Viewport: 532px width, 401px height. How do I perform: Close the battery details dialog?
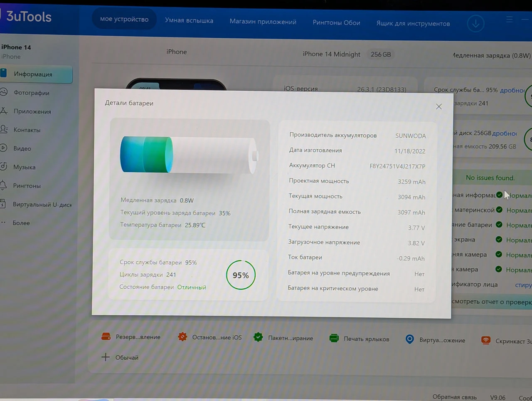tap(439, 106)
